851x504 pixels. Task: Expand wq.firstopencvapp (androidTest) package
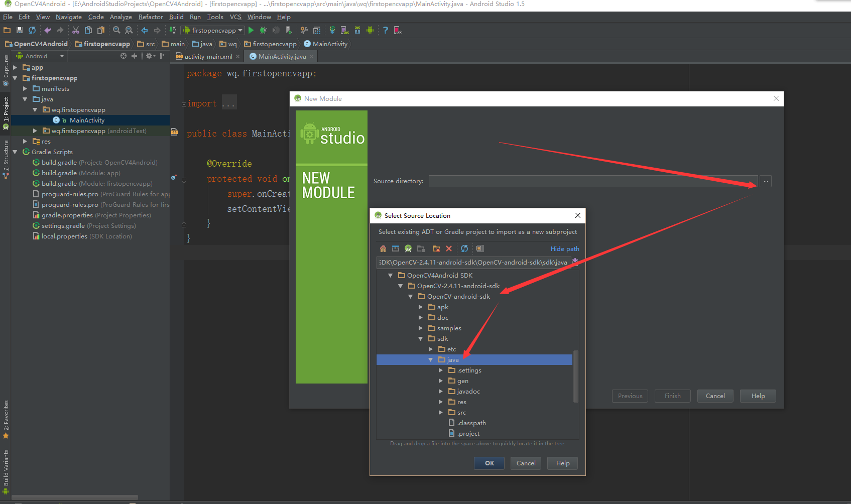pos(35,131)
